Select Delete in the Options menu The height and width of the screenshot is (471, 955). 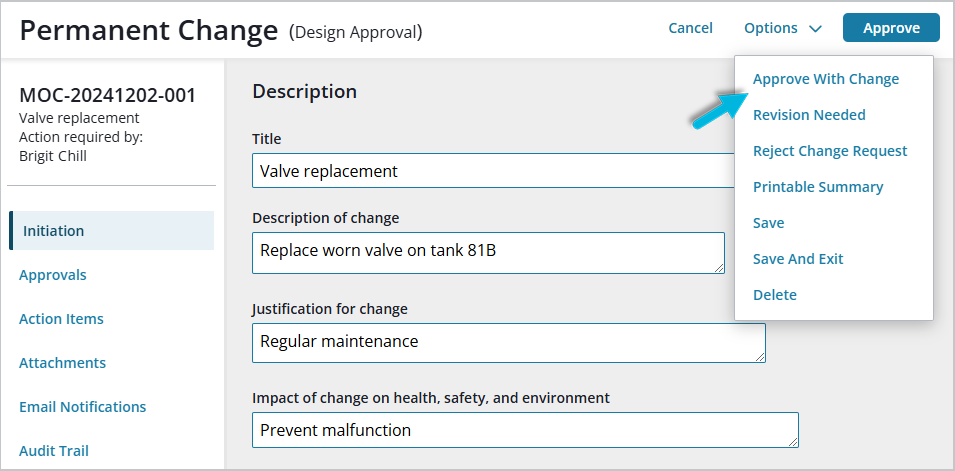(x=775, y=295)
